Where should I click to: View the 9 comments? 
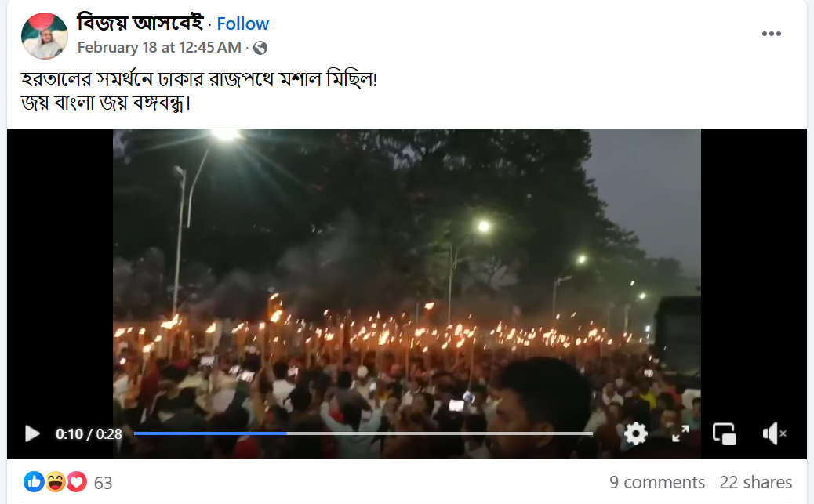tap(657, 482)
